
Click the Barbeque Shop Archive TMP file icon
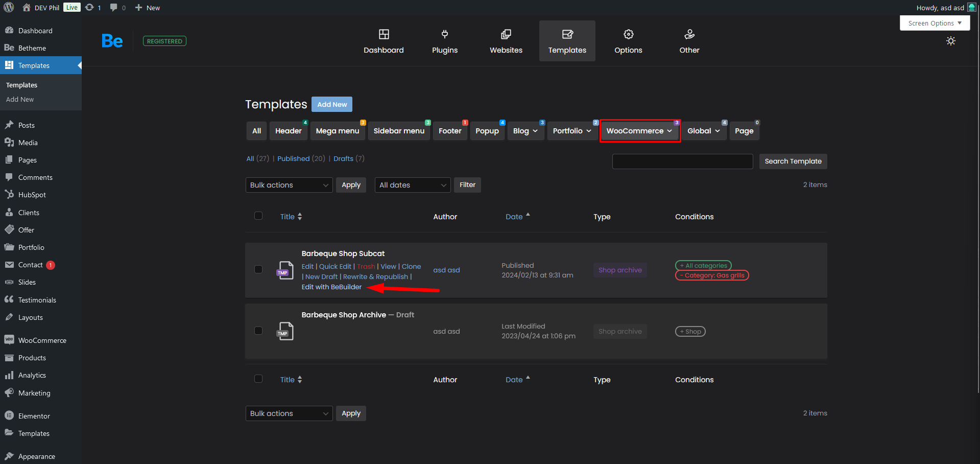pyautogui.click(x=285, y=331)
